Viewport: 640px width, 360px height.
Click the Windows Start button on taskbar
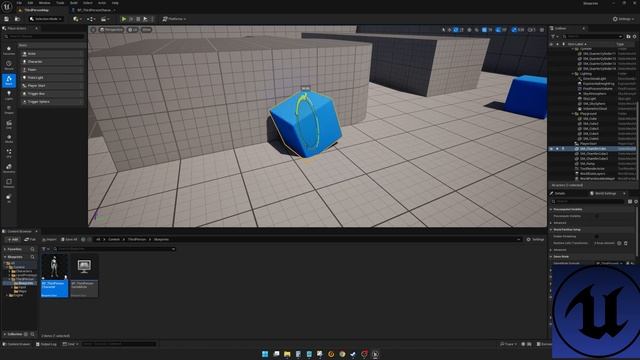point(265,354)
